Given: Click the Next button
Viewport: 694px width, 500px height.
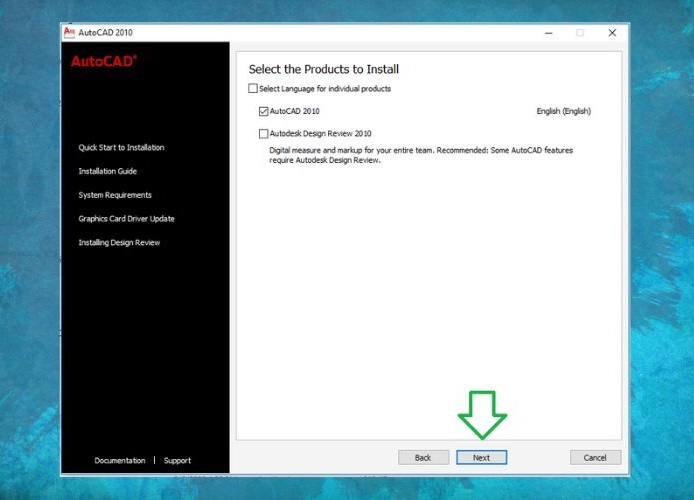Looking at the screenshot, I should point(482,458).
